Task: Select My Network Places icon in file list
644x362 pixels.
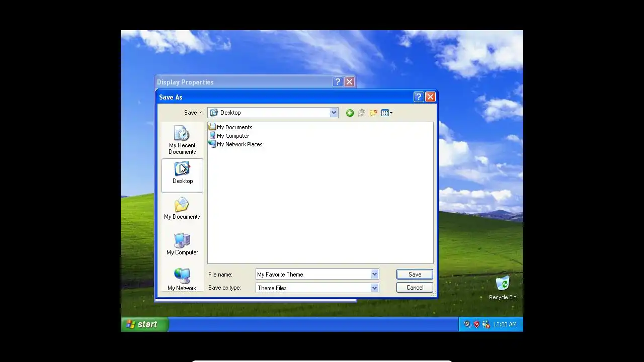Action: click(212, 144)
